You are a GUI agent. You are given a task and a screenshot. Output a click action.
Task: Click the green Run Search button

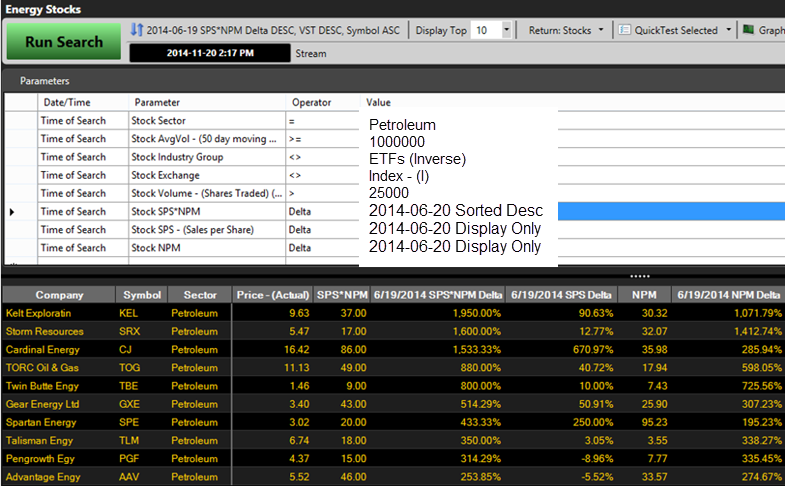[64, 42]
